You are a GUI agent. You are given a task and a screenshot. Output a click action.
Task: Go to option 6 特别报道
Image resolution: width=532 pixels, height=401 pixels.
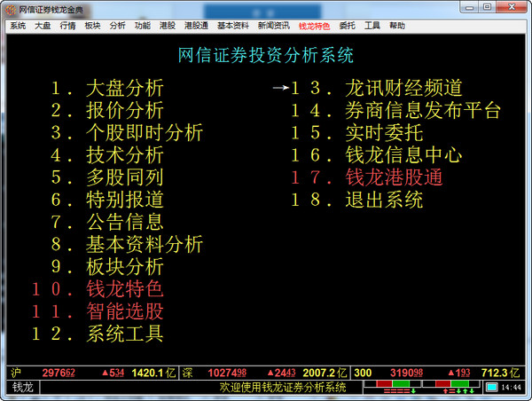107,200
